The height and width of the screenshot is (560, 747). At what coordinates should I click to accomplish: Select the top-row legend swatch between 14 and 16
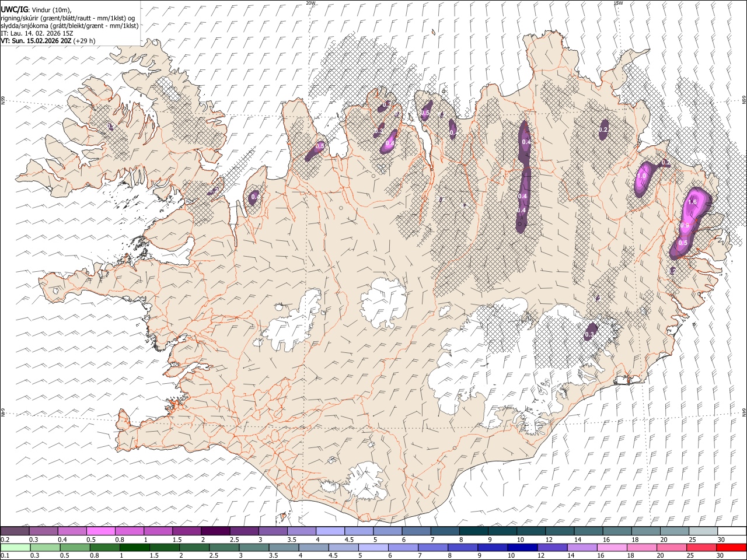pyautogui.click(x=588, y=531)
